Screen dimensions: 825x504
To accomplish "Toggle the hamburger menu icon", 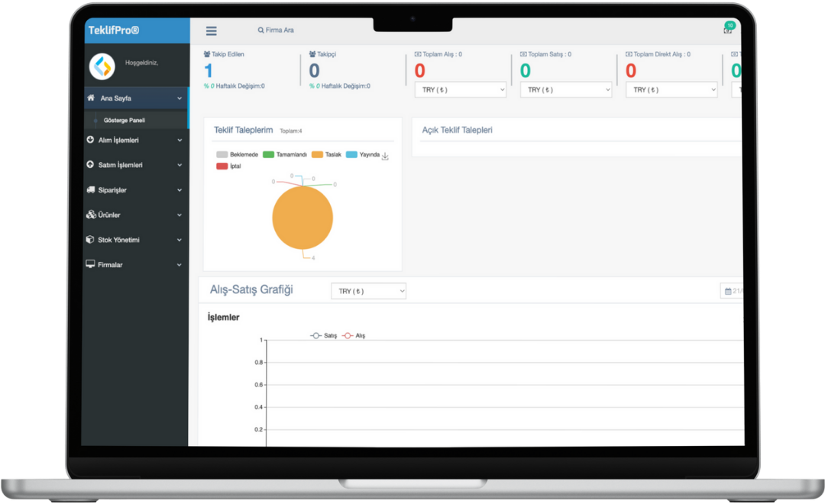I will [x=211, y=31].
